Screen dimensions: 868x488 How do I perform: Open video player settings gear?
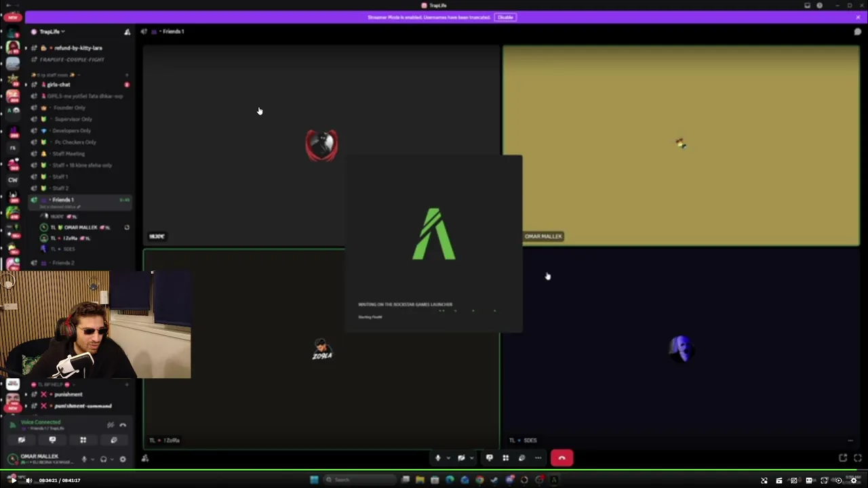click(854, 481)
